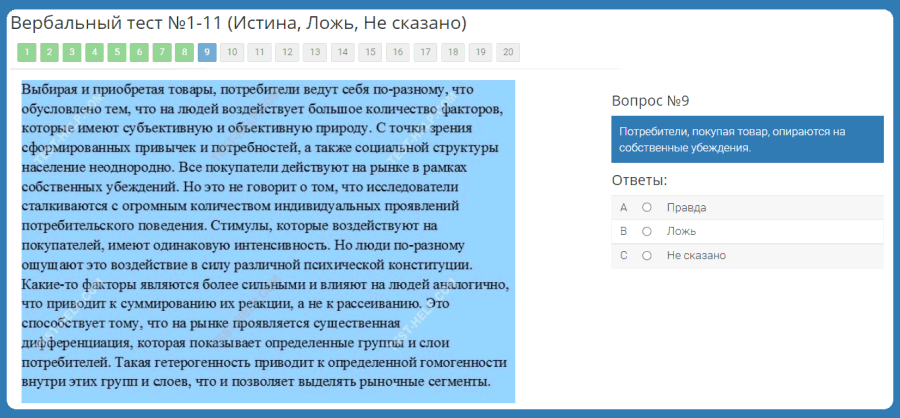Go to question 8
This screenshot has height=418, width=900.
coord(184,52)
